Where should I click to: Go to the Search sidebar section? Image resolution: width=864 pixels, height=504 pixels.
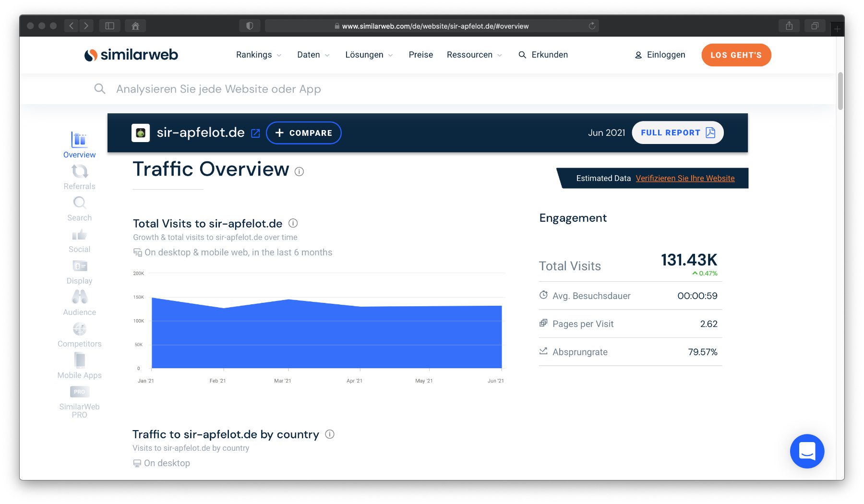(80, 209)
